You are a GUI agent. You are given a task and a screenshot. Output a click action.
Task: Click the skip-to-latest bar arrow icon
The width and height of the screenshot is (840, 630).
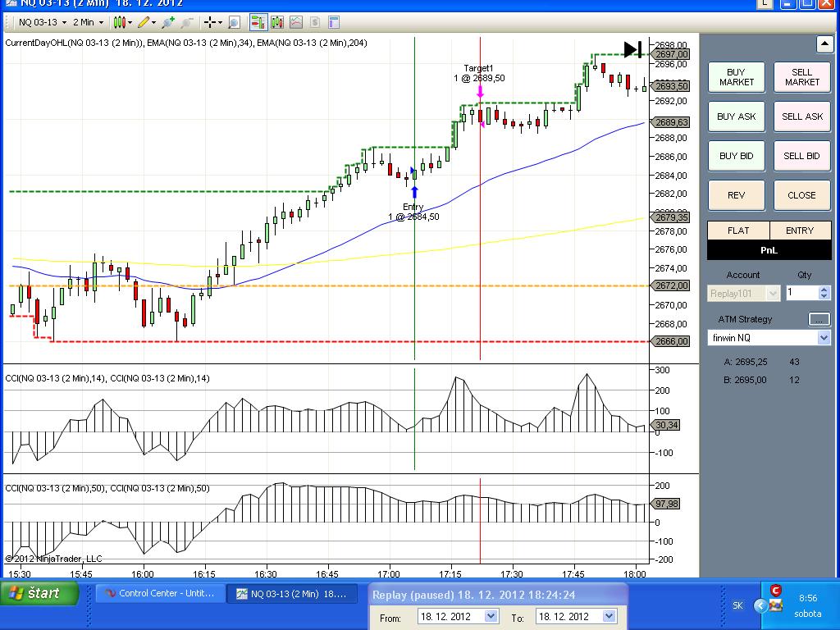(x=632, y=50)
